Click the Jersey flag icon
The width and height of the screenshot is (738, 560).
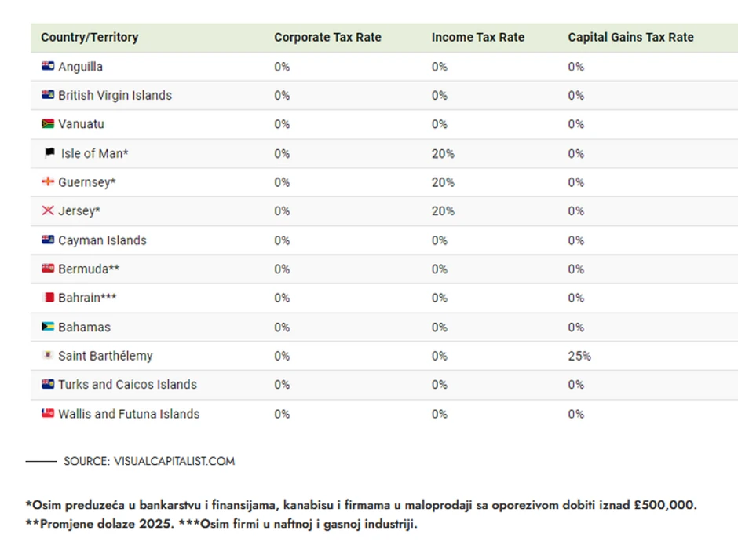pos(48,210)
